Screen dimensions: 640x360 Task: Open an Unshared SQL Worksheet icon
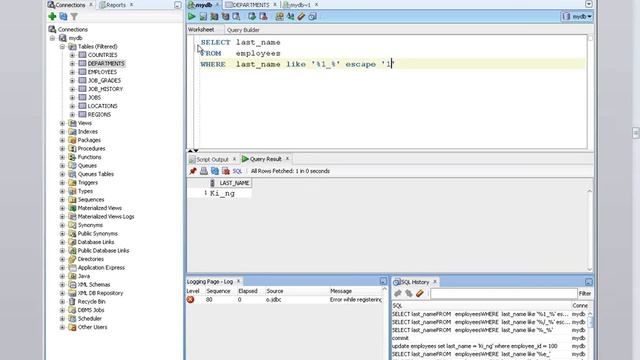pos(279,16)
